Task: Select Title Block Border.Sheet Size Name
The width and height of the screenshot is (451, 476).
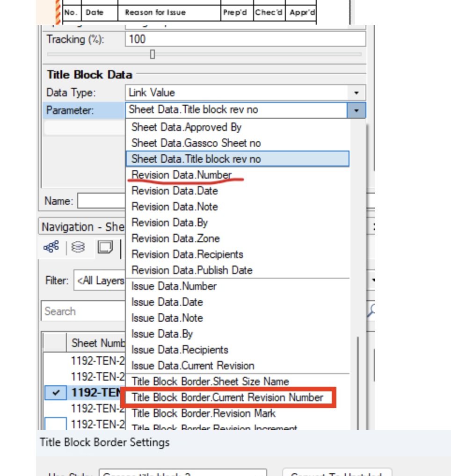Action: 210,382
